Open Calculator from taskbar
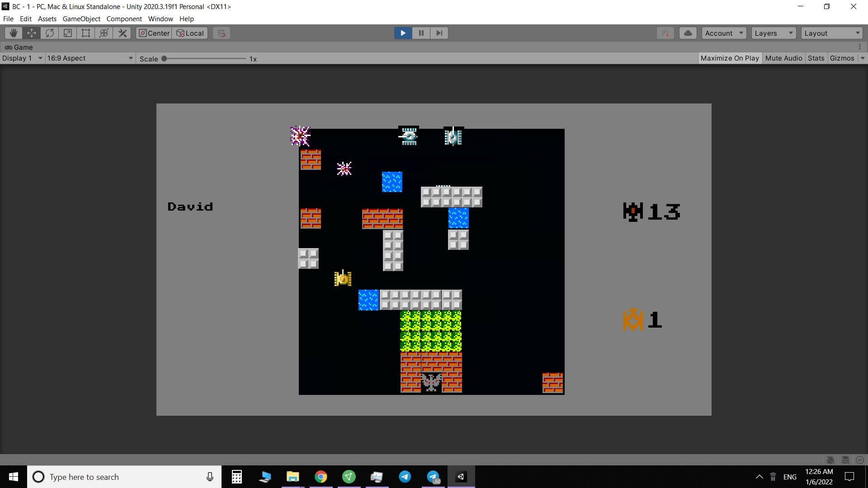The image size is (868, 488). (x=236, y=477)
